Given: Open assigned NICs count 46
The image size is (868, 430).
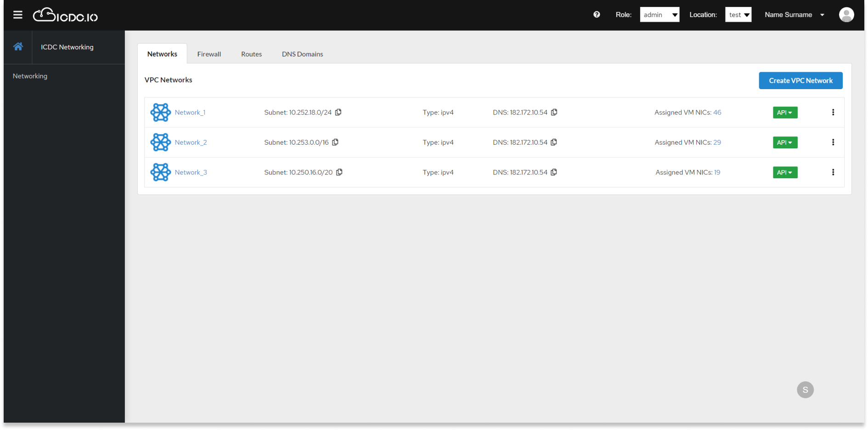Looking at the screenshot, I should click(717, 112).
